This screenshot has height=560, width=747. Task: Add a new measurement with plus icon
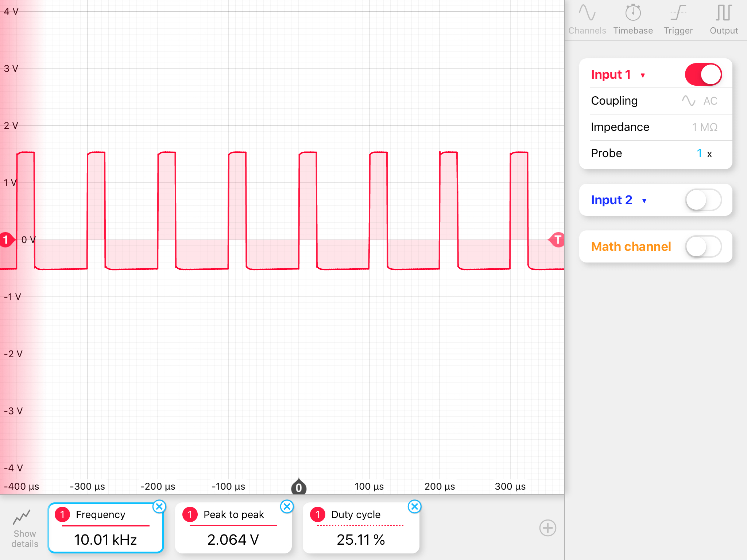coord(547,528)
